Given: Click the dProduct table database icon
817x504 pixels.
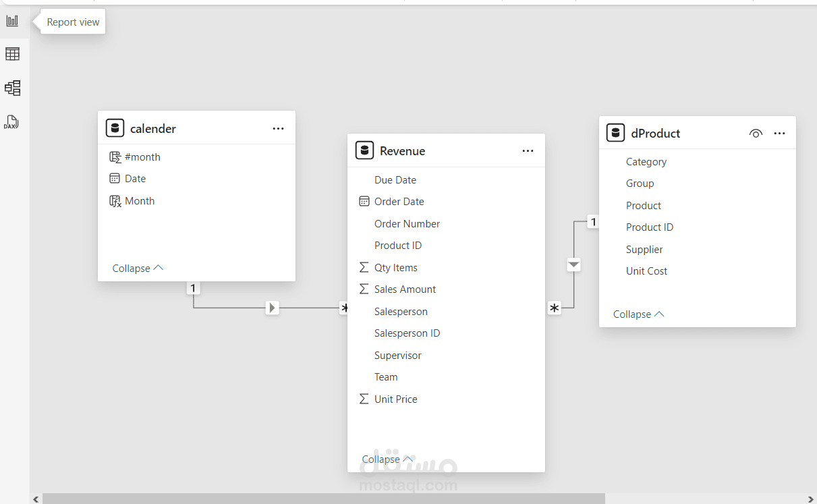Looking at the screenshot, I should click(x=615, y=133).
